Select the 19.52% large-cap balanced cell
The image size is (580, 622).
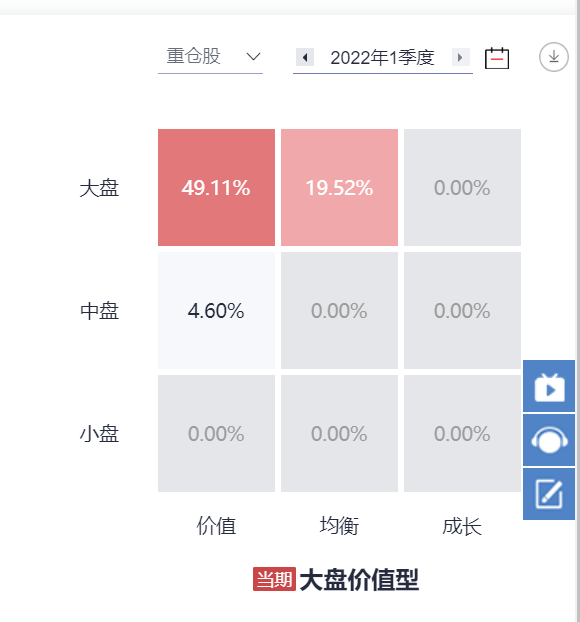pyautogui.click(x=339, y=187)
